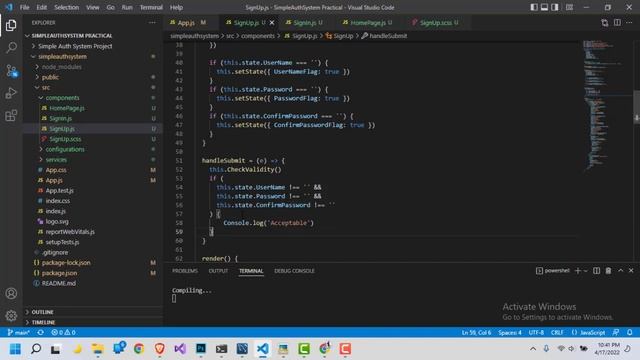
Task: Toggle panel layout icon in title bar
Action: pos(544,7)
